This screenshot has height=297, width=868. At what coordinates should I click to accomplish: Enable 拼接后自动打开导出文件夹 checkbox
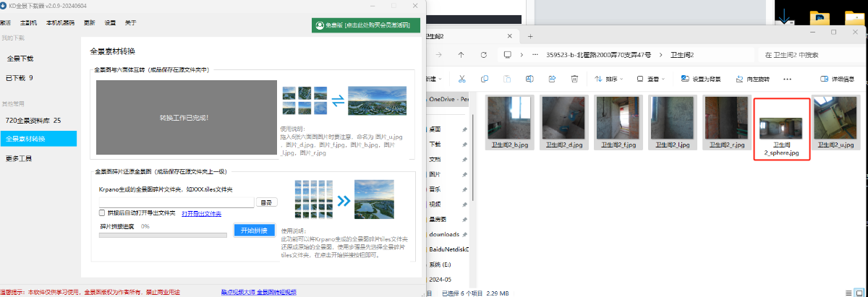(102, 213)
